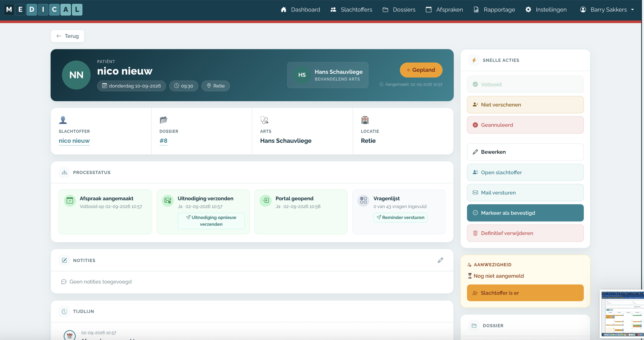This screenshot has width=644, height=340.
Task: Click the slachtoffer person icon
Action: click(x=63, y=120)
